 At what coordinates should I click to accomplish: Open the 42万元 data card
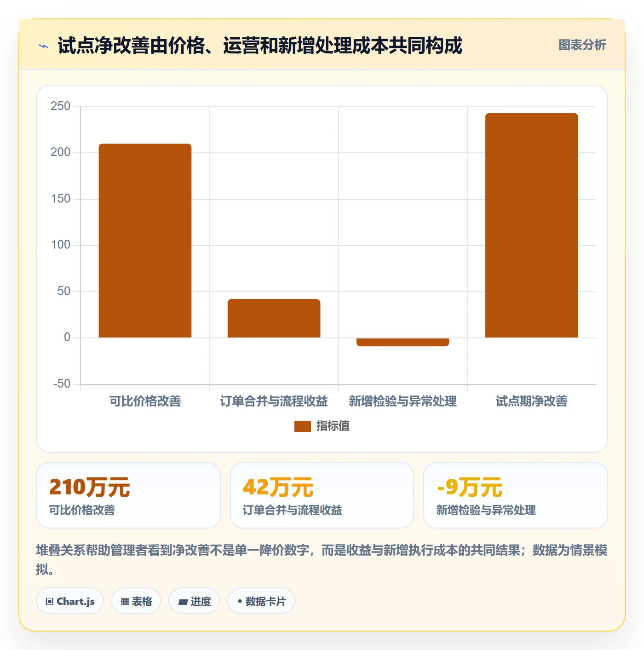[x=322, y=495]
